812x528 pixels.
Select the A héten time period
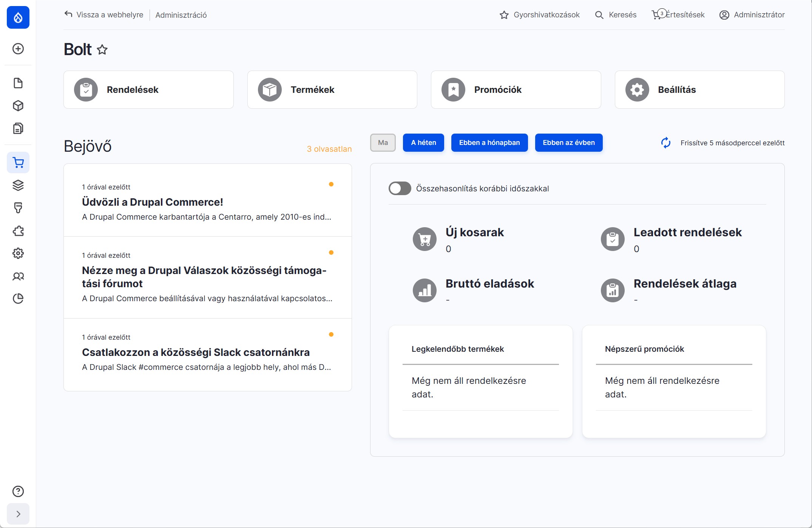(423, 143)
